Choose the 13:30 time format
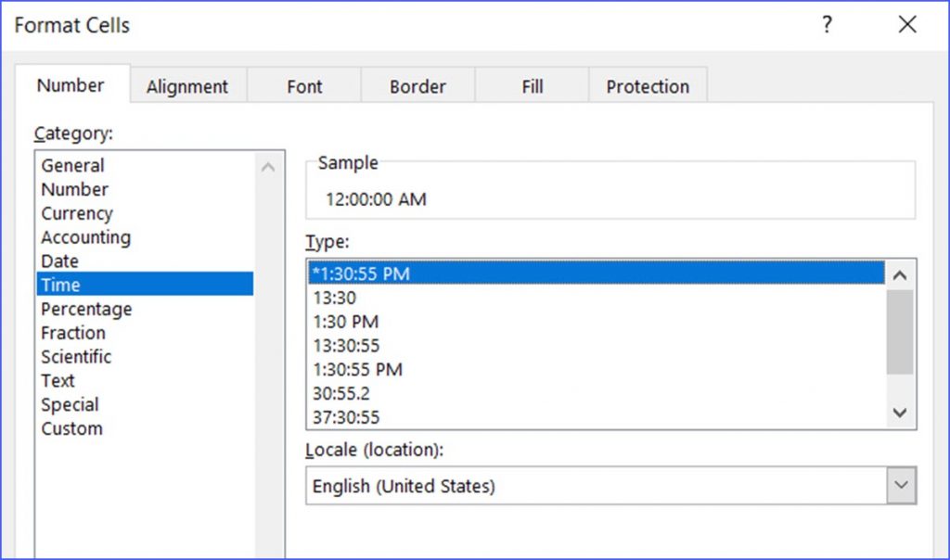950x560 pixels. [x=334, y=298]
